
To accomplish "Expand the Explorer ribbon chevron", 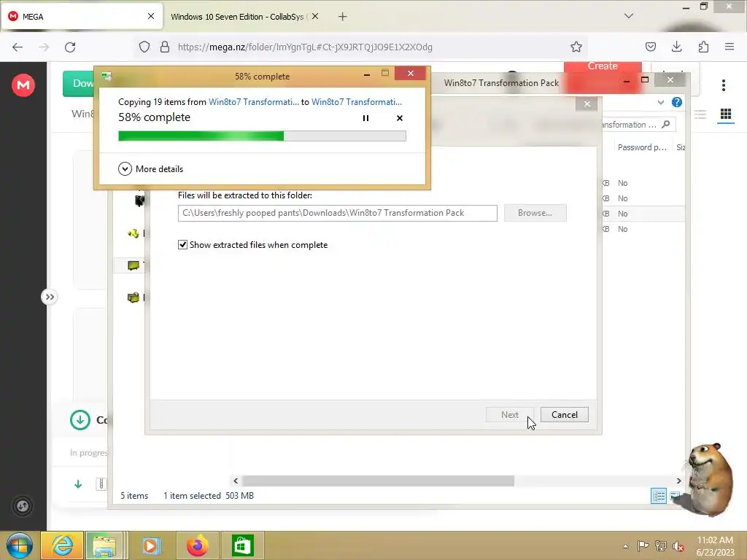I will coord(660,102).
